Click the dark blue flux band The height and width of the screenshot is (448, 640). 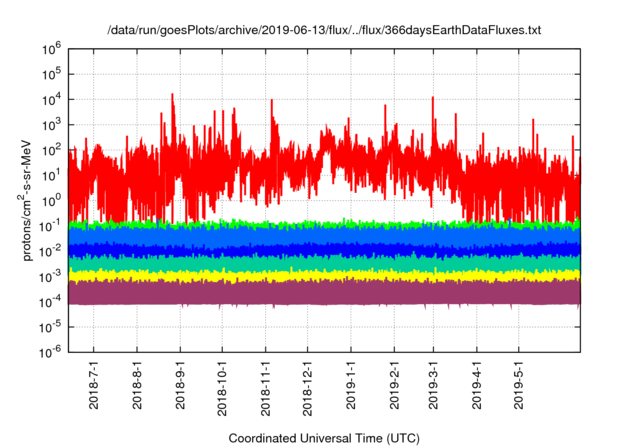tap(324, 250)
